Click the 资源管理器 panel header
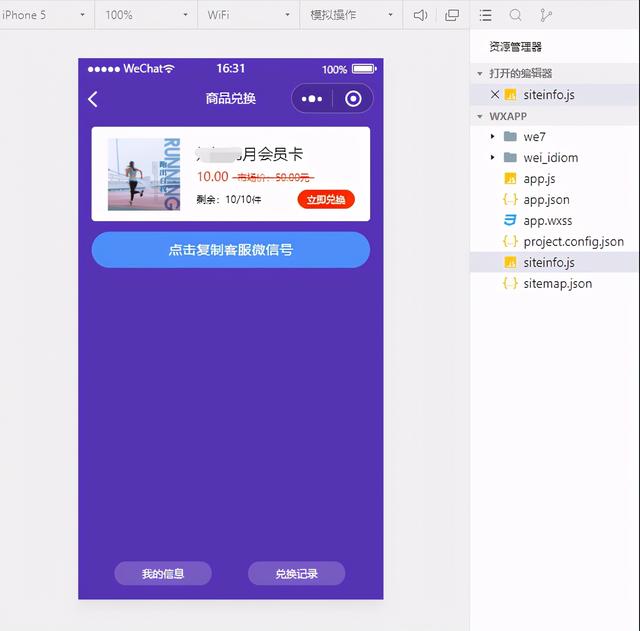Viewport: 640px width, 631px height. 516,47
